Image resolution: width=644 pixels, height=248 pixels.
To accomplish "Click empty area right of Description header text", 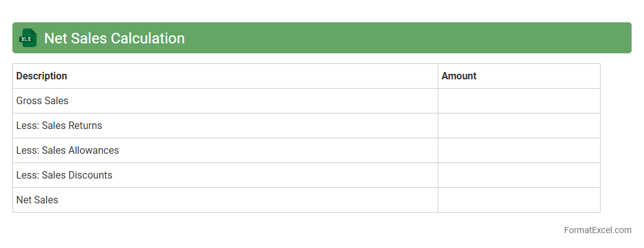I will 248,76.
